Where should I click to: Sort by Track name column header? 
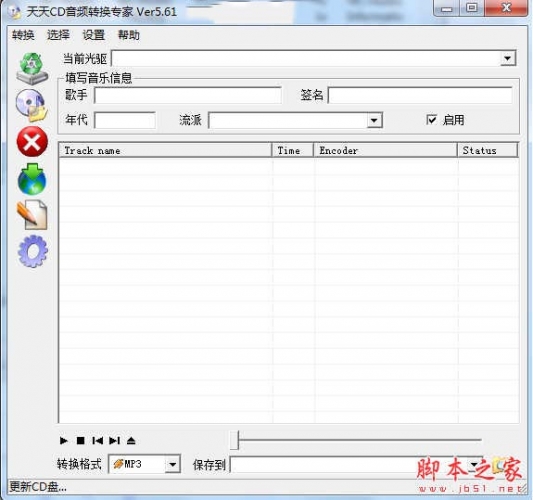pos(165,150)
